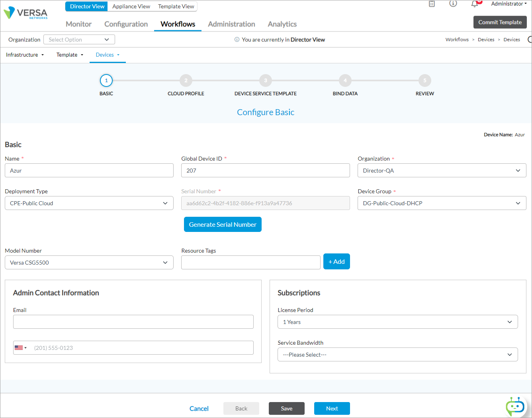Click the information icon in header
The height and width of the screenshot is (418, 532).
[x=453, y=4]
